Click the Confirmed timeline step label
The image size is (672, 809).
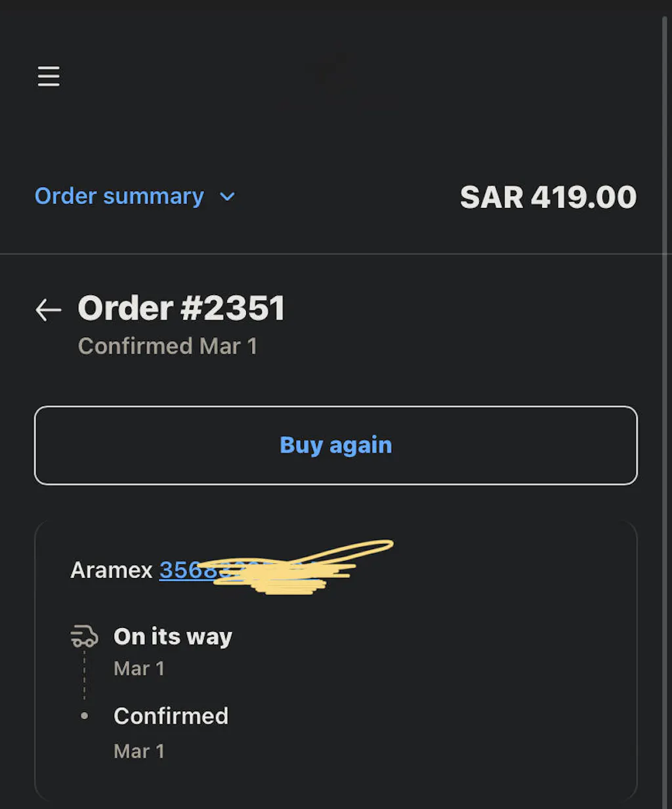click(171, 716)
